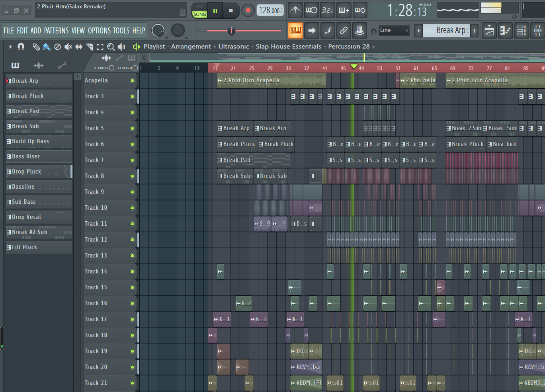545x392 pixels.
Task: Select the Drop Vocal pattern
Action: pyautogui.click(x=26, y=217)
